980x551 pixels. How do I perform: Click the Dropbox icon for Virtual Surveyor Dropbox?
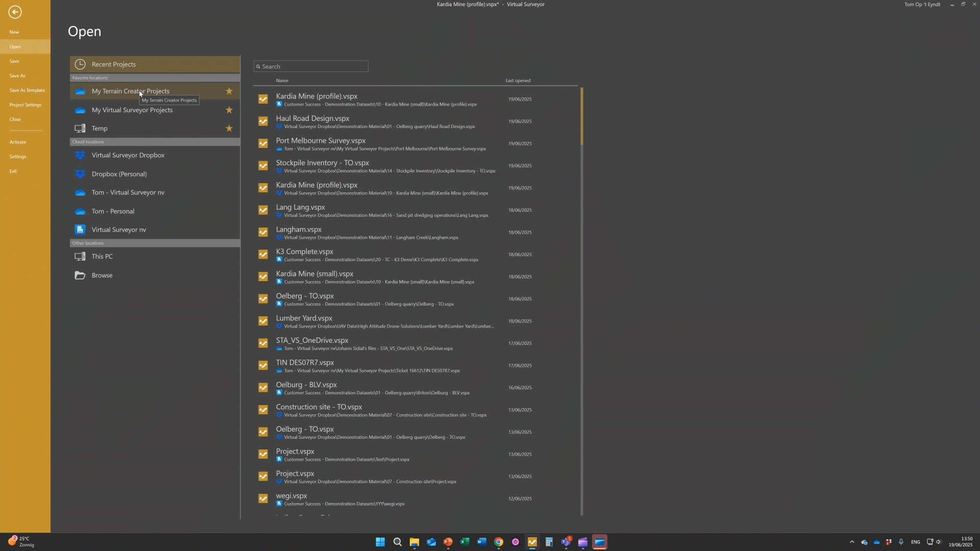(80, 155)
